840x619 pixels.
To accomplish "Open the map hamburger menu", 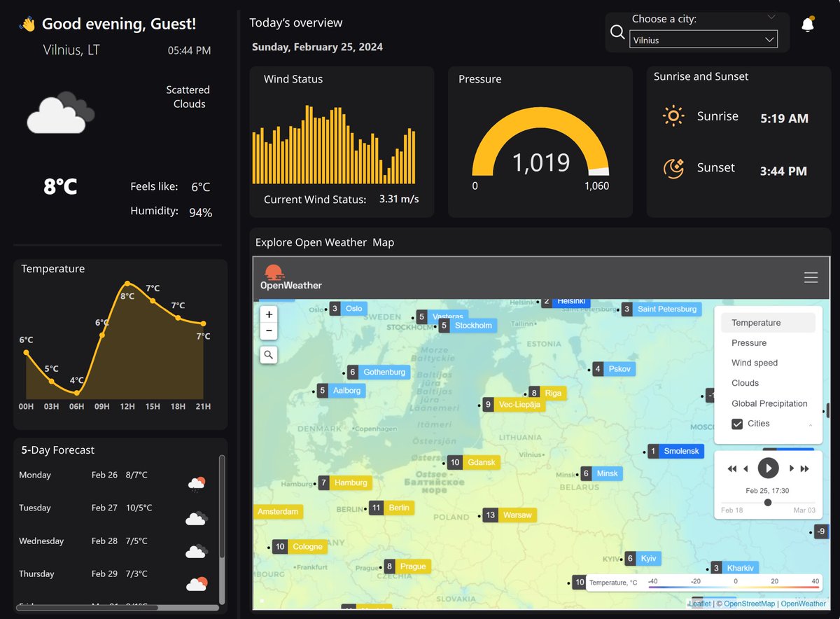I will pos(811,277).
